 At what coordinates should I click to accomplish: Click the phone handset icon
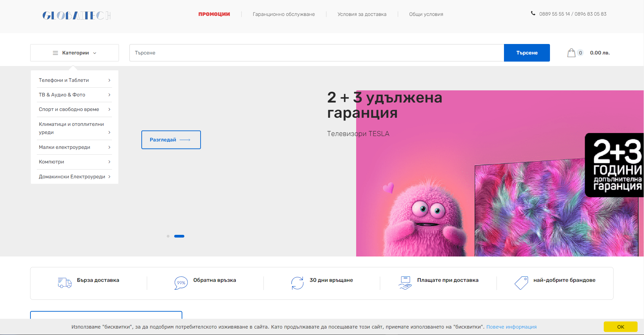pos(533,14)
